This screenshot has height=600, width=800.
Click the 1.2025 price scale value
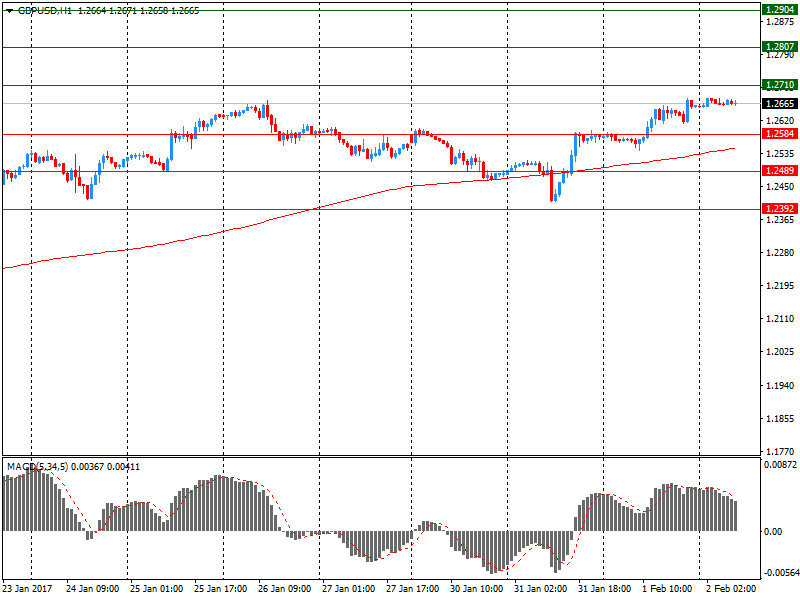click(x=780, y=352)
